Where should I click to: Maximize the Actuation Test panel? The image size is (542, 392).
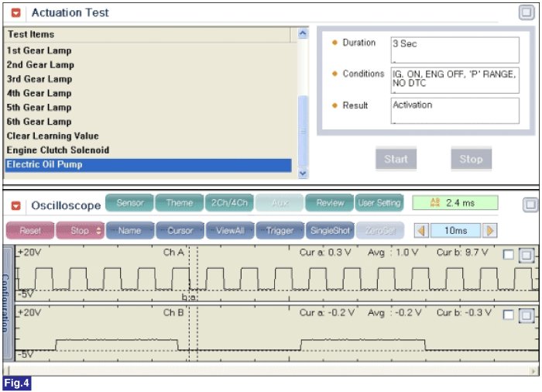[x=526, y=12]
